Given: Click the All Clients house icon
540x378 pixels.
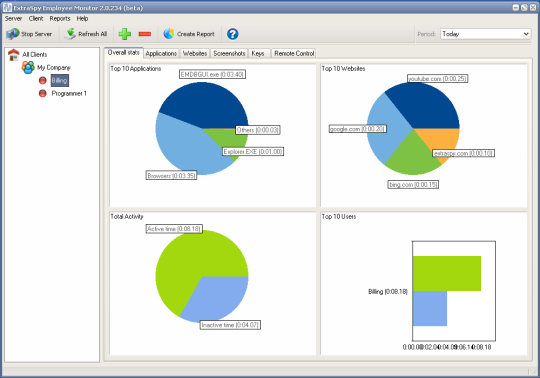Looking at the screenshot, I should point(13,54).
